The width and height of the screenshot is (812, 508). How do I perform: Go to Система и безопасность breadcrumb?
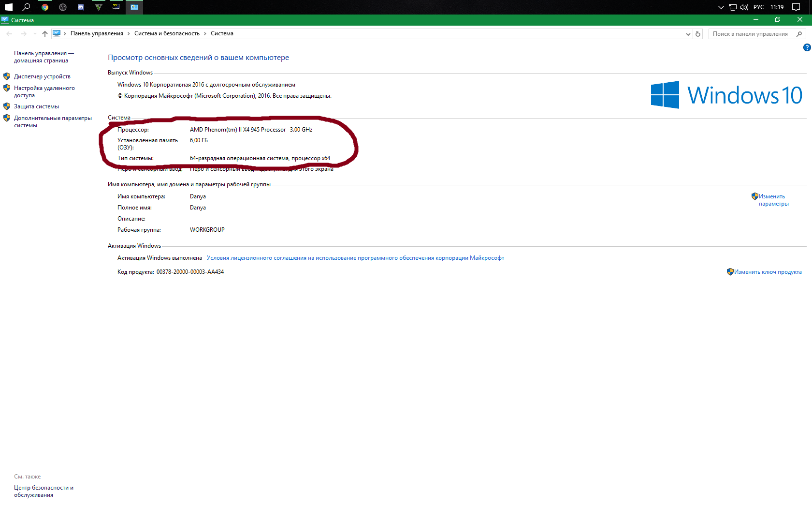pos(167,33)
